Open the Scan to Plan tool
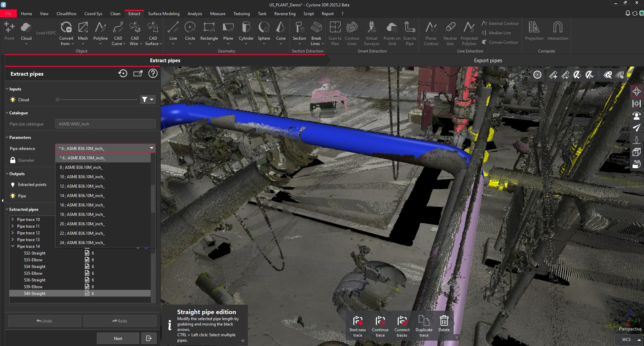The height and width of the screenshot is (346, 644). point(335,33)
